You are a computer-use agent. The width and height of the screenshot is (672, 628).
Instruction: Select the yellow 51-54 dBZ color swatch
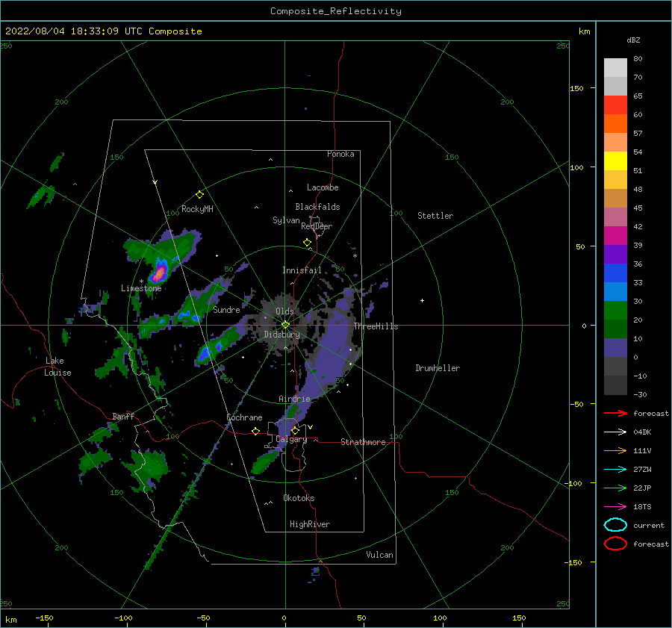615,161
